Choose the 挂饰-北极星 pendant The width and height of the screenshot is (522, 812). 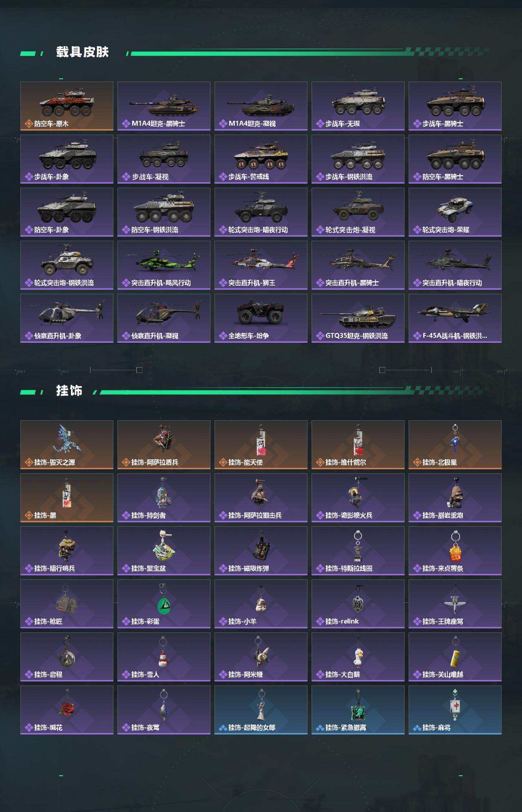click(455, 445)
